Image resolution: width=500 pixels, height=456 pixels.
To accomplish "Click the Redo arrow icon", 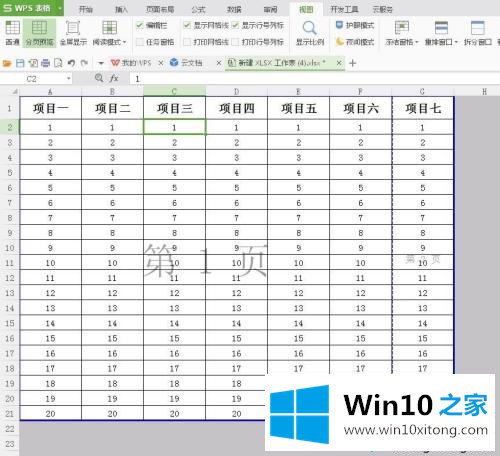I will 84,63.
